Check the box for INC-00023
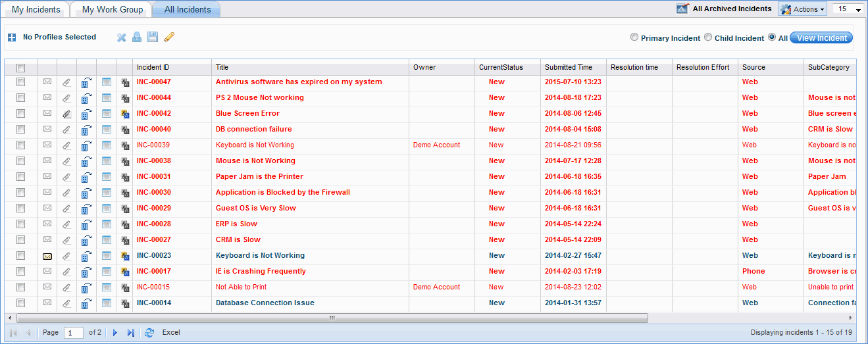 point(20,255)
